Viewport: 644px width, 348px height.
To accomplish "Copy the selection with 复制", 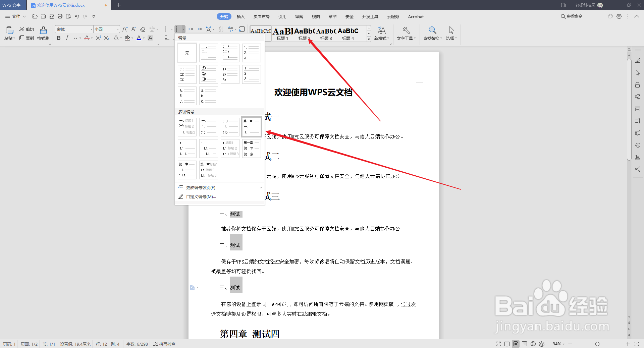I will (26, 38).
